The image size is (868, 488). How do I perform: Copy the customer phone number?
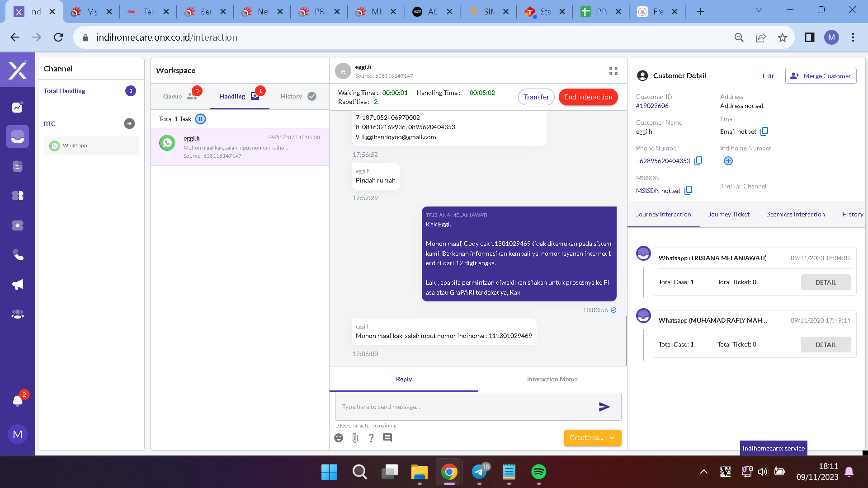click(698, 161)
